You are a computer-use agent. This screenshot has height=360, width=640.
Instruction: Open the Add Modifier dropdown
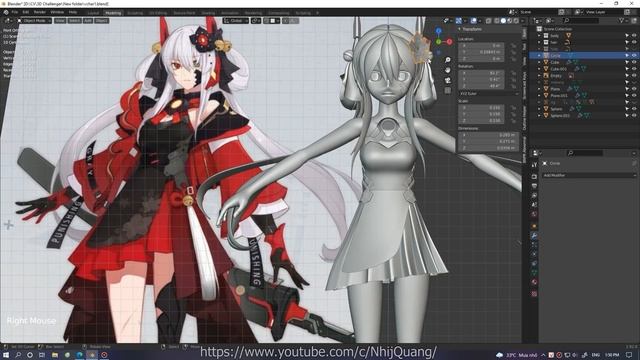click(x=589, y=175)
